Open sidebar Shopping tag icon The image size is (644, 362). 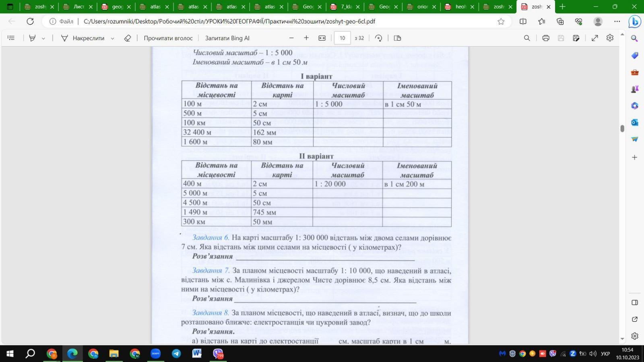(635, 56)
